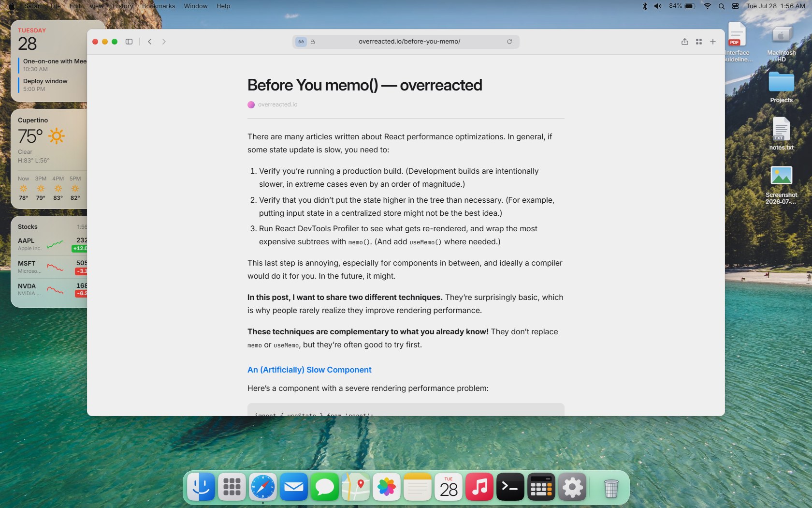Click the overreacted.io site label
The image size is (812, 508).
(x=277, y=105)
